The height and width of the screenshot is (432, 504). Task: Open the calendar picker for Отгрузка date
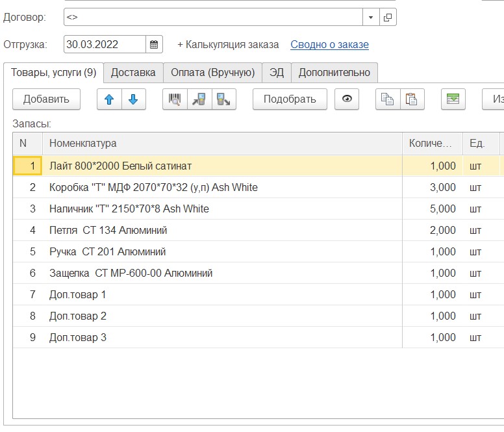coord(154,45)
